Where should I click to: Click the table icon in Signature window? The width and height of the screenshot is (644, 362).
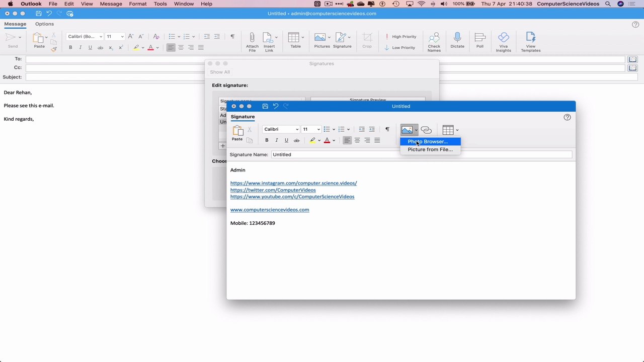coord(448,130)
